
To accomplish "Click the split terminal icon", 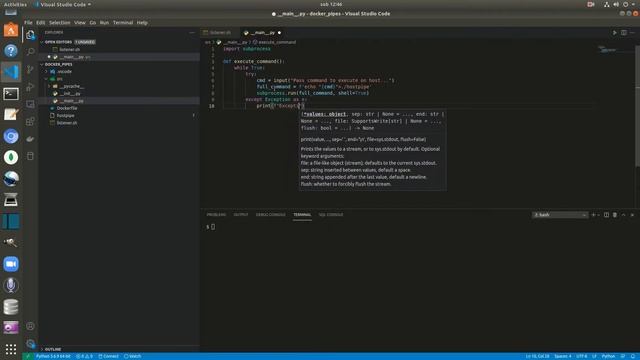I will point(606,215).
